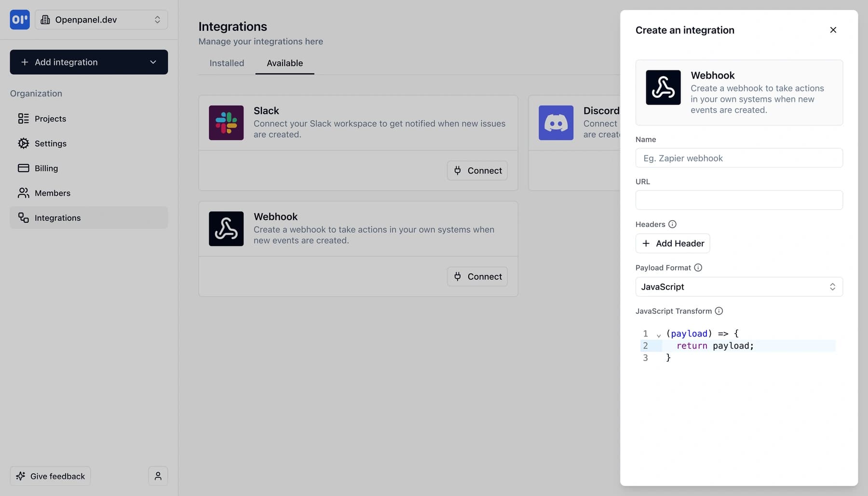The image size is (868, 496).
Task: Click the Discord integration icon
Action: (x=556, y=122)
